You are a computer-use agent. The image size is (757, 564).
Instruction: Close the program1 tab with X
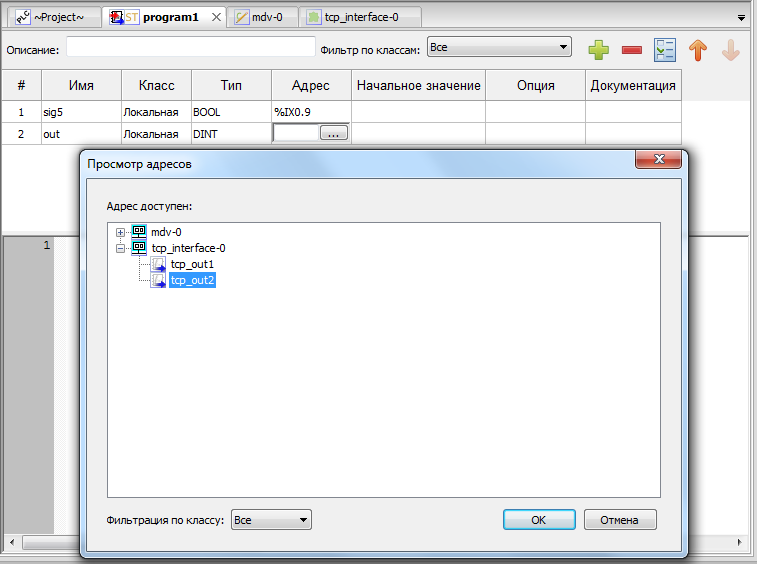coord(216,17)
